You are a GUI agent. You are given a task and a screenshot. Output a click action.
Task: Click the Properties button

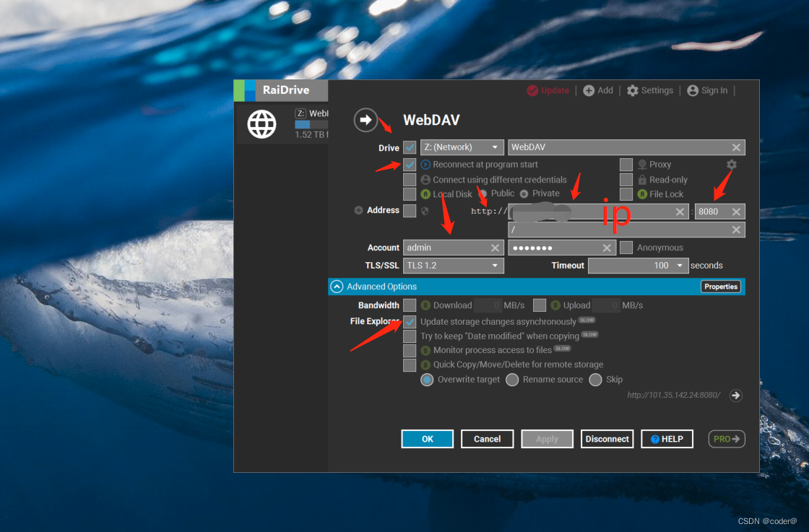pyautogui.click(x=721, y=287)
